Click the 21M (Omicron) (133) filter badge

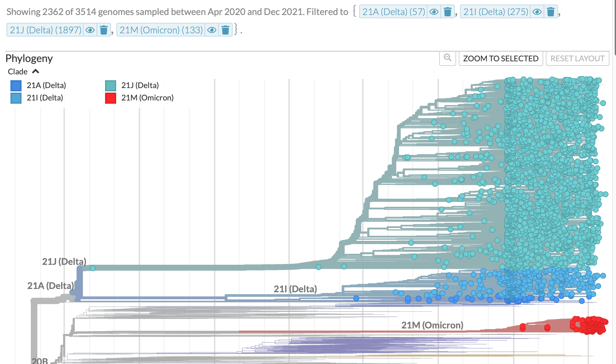pyautogui.click(x=161, y=30)
